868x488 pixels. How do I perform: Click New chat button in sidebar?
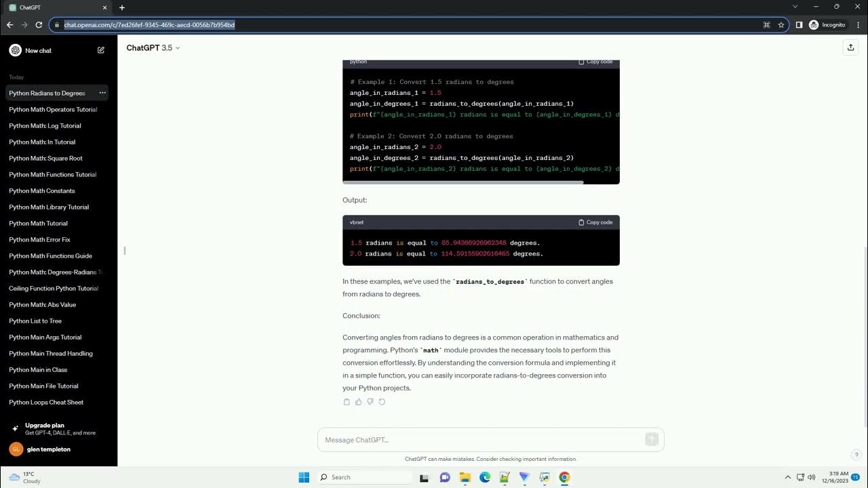click(57, 50)
